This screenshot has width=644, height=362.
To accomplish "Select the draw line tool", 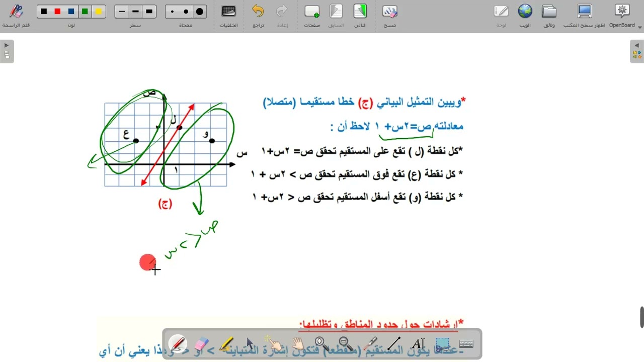I will [394, 344].
